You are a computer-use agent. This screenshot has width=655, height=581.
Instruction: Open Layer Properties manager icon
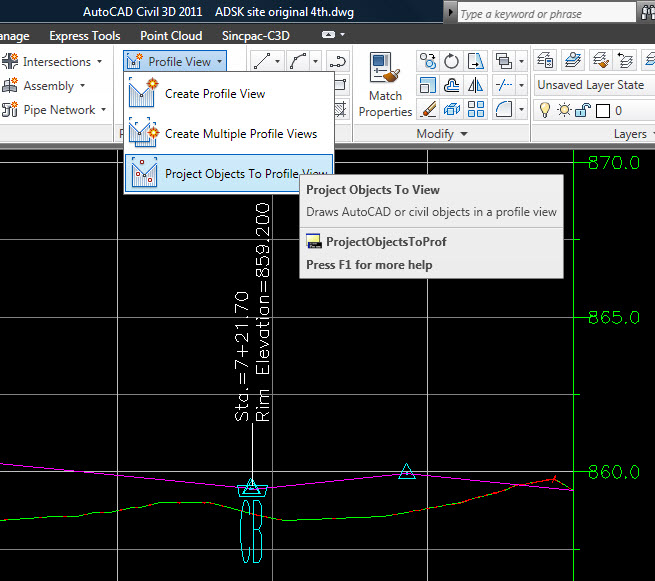[546, 60]
